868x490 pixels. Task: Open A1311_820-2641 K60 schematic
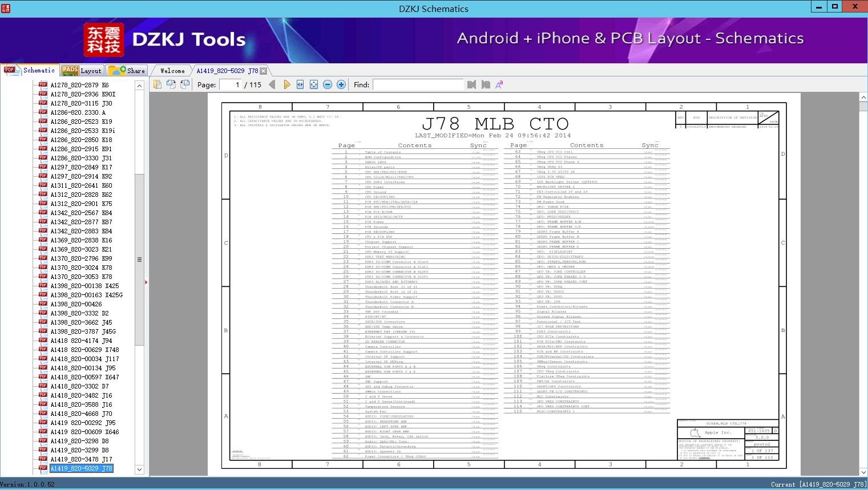(81, 185)
